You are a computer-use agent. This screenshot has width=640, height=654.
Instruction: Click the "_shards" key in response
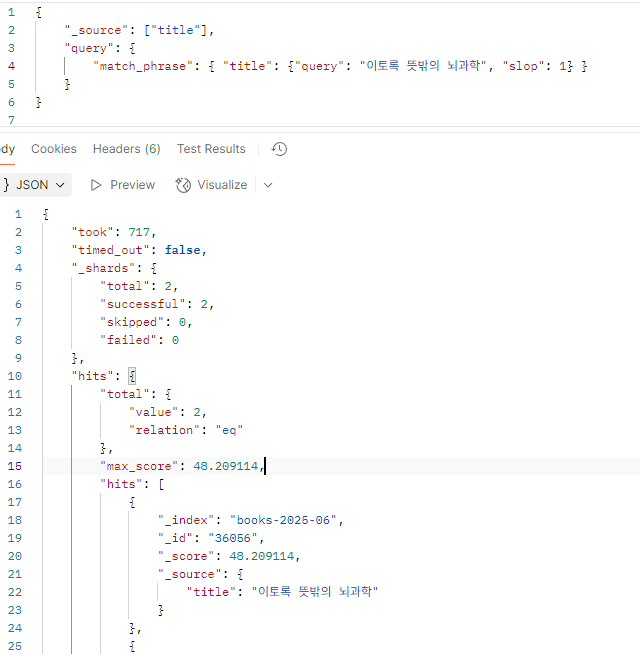tap(103, 268)
